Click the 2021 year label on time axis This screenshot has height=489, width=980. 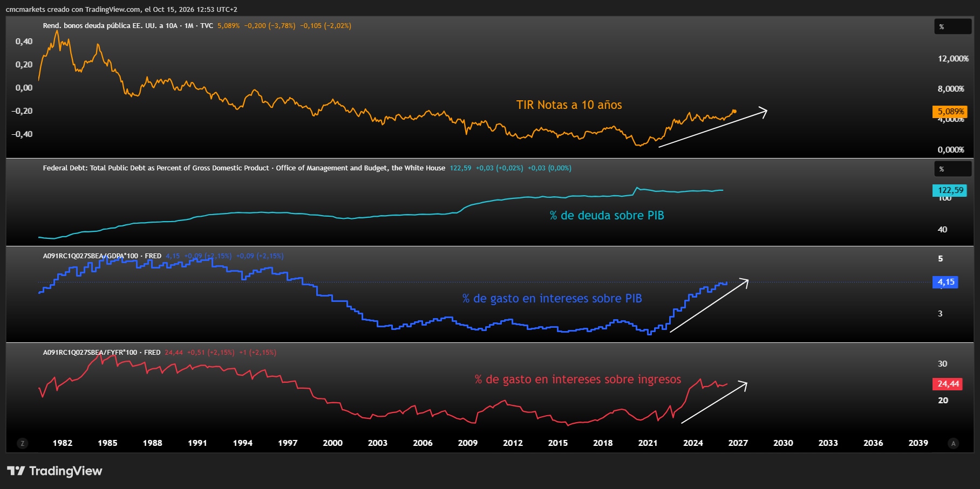tap(648, 443)
